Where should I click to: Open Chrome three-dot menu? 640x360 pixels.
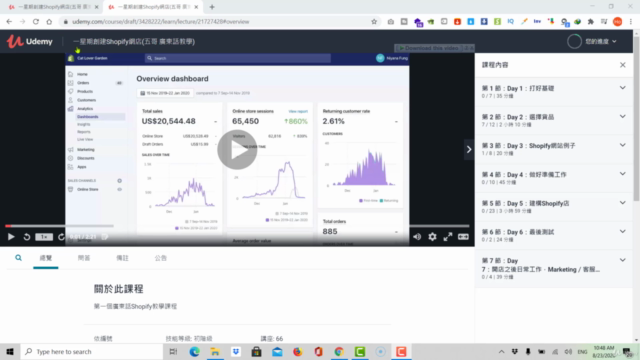tap(631, 22)
